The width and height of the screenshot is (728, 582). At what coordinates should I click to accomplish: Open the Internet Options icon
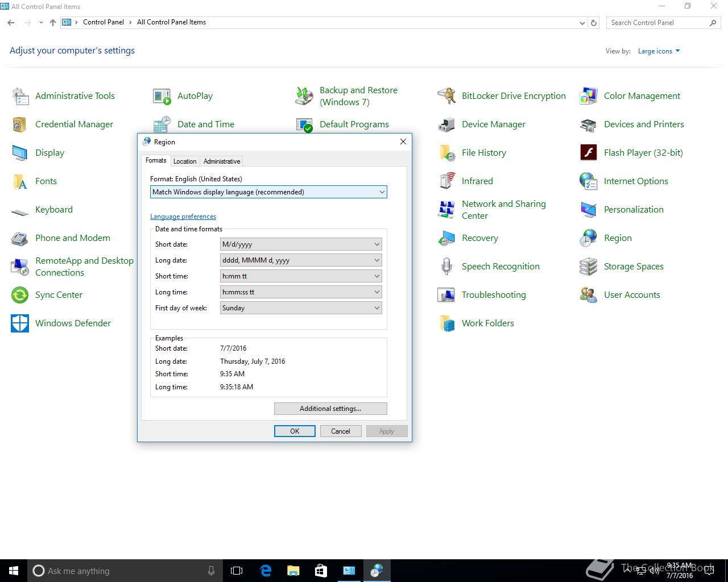pyautogui.click(x=589, y=181)
